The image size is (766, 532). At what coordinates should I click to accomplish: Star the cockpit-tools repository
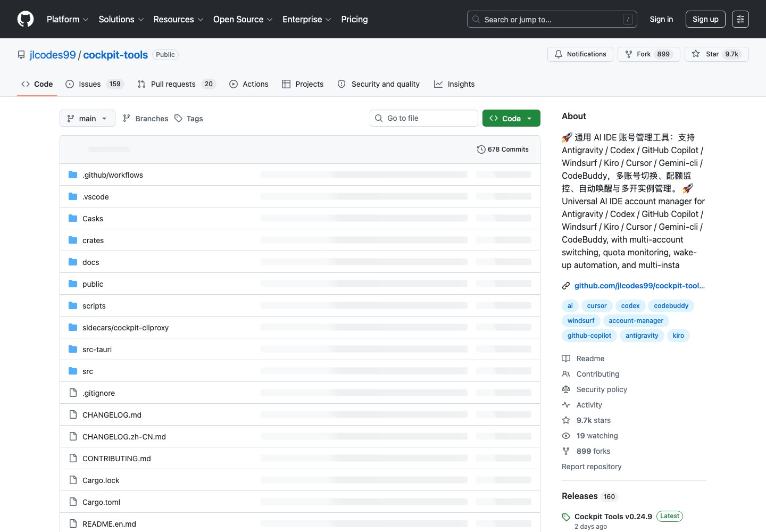717,54
